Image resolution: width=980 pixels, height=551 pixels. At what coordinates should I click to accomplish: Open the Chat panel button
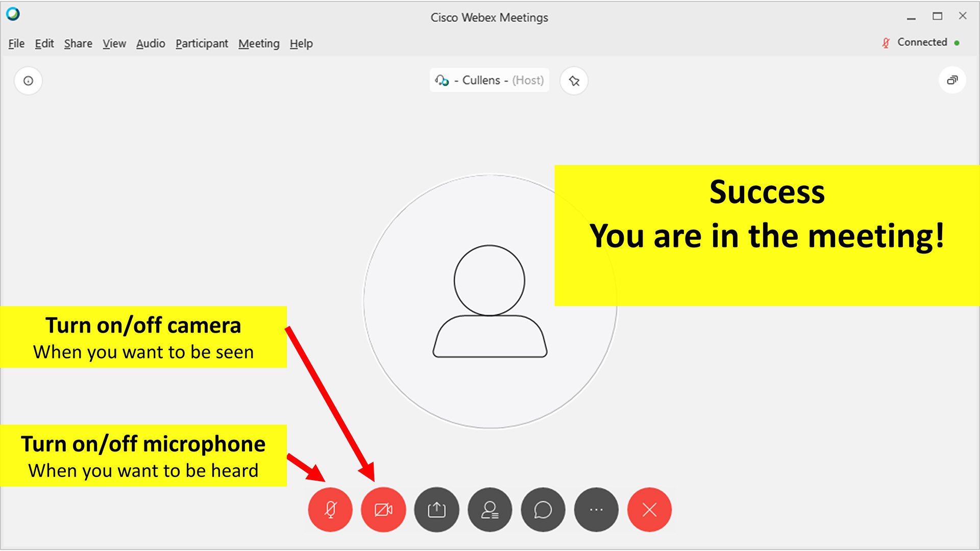pyautogui.click(x=543, y=510)
